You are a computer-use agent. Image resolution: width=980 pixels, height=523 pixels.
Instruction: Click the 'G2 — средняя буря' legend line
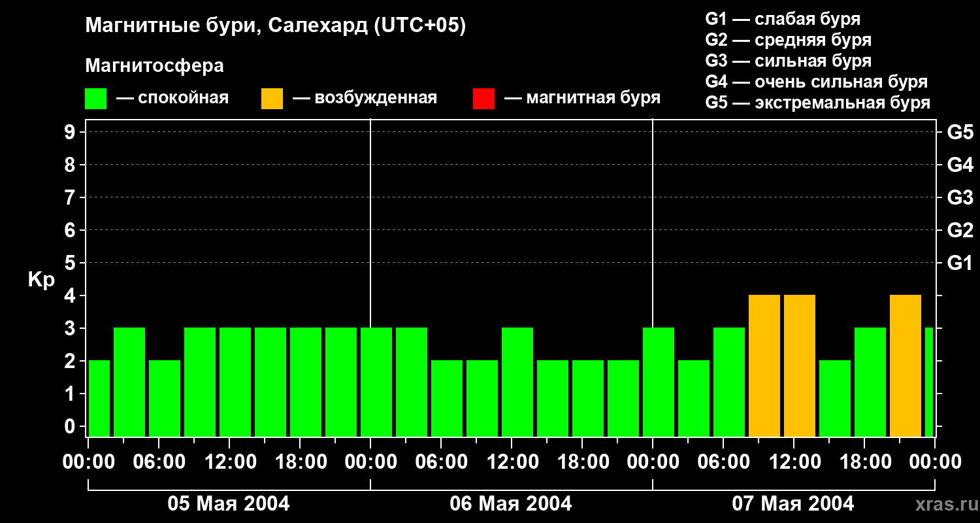[x=789, y=40]
